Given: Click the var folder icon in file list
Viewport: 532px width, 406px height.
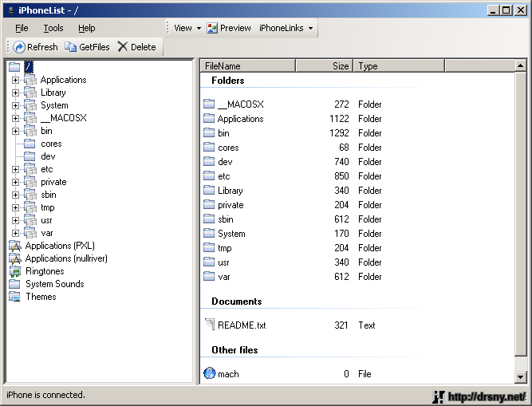Looking at the screenshot, I should tap(209, 276).
